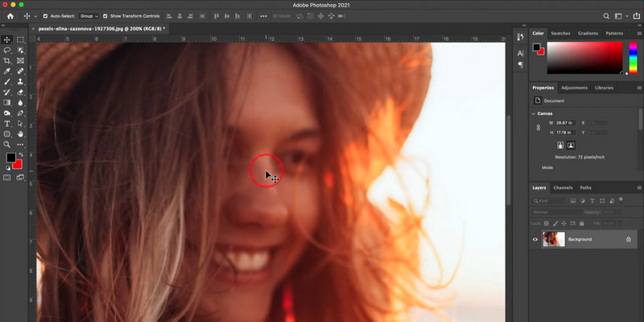Screen dimensions: 644x322
Task: Select the Object Selection tool
Action: coord(20,50)
